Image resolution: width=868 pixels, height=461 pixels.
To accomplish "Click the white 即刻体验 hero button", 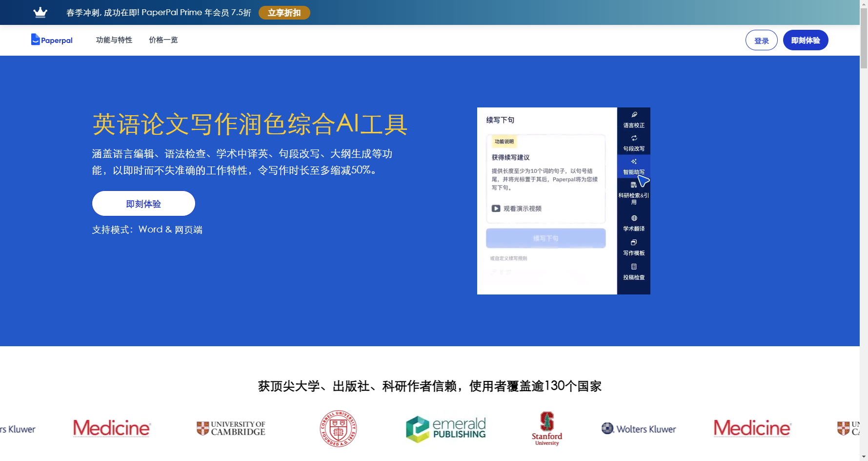I will tap(143, 204).
